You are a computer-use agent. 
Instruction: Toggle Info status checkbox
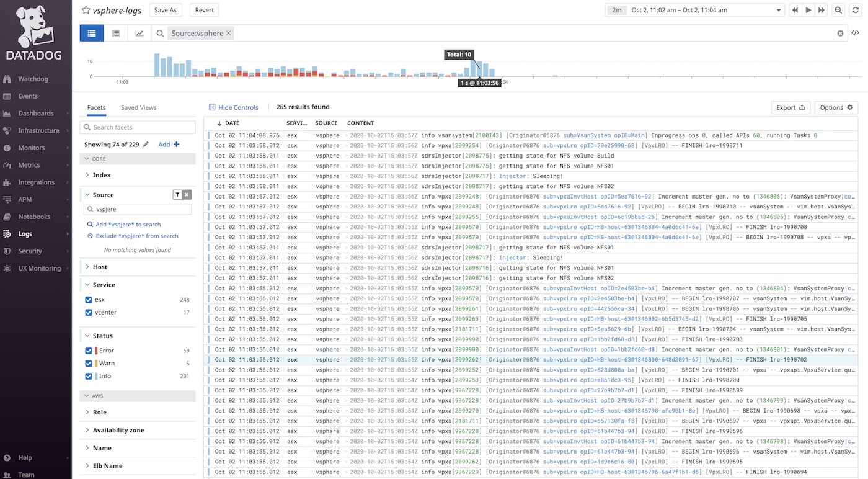tap(89, 377)
